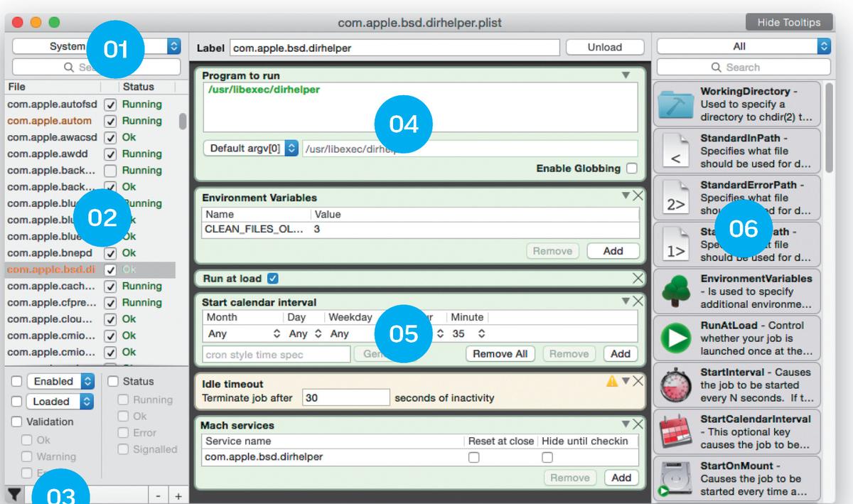The width and height of the screenshot is (853, 504).
Task: Click the StartInterval stopwatch icon
Action: pos(675,385)
